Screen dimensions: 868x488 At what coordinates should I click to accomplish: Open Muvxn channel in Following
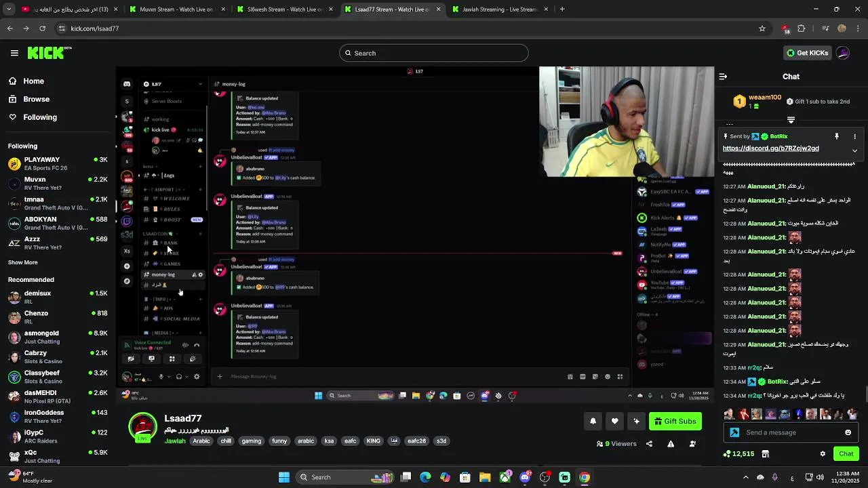pyautogui.click(x=58, y=183)
